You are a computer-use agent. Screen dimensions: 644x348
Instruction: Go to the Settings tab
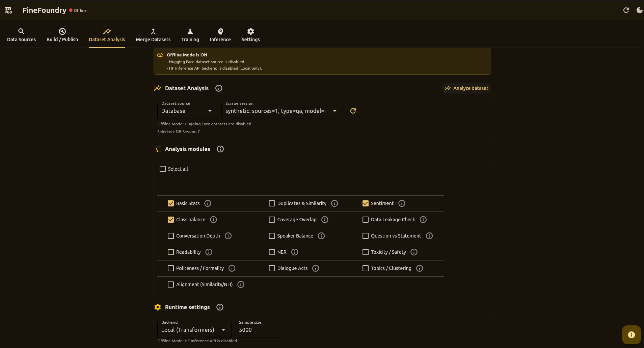pyautogui.click(x=250, y=35)
